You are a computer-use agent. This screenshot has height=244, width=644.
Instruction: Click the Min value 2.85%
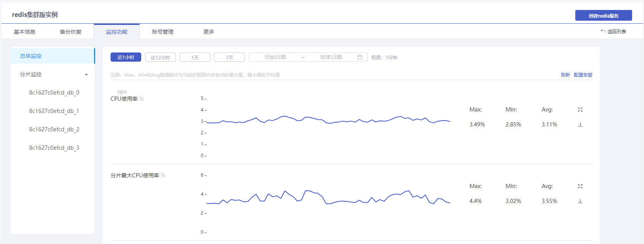[513, 124]
